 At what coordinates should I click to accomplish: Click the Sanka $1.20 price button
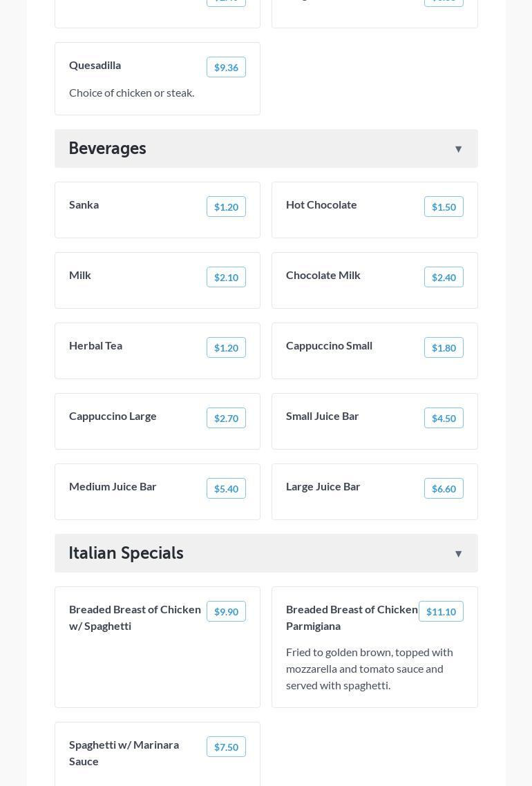pos(226,207)
